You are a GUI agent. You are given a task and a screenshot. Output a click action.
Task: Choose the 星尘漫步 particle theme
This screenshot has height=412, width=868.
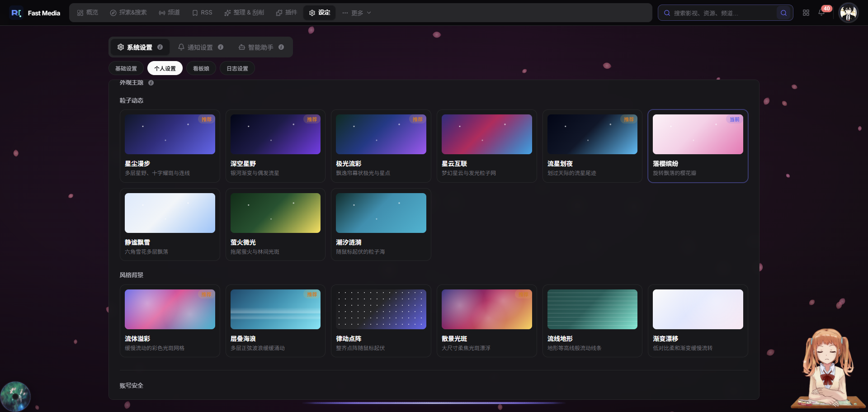(170, 146)
